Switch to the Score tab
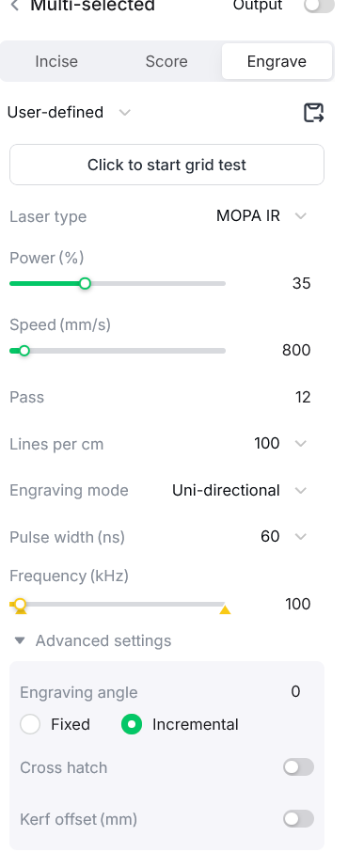The image size is (348, 868). click(166, 61)
